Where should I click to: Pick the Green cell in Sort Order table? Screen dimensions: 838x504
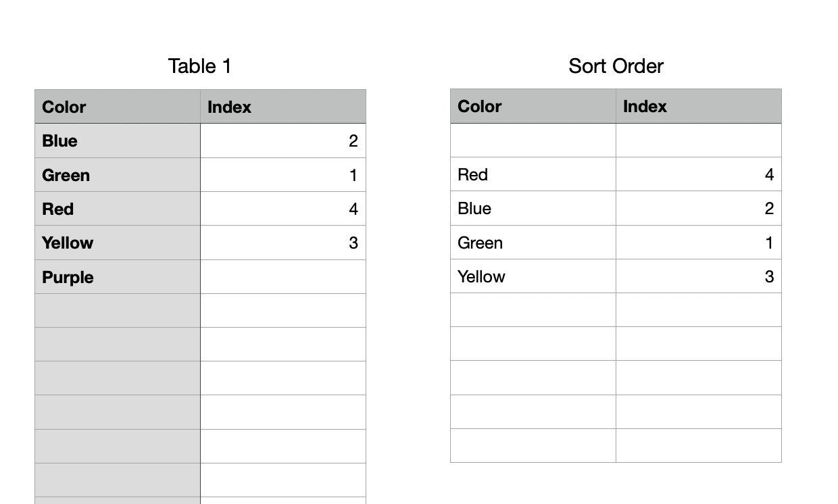tap(533, 243)
